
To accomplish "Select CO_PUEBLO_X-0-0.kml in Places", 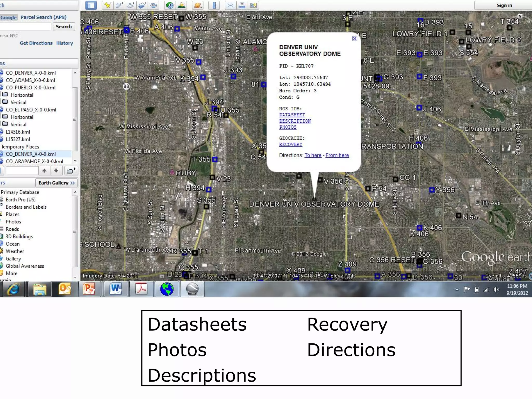I will [x=31, y=88].
